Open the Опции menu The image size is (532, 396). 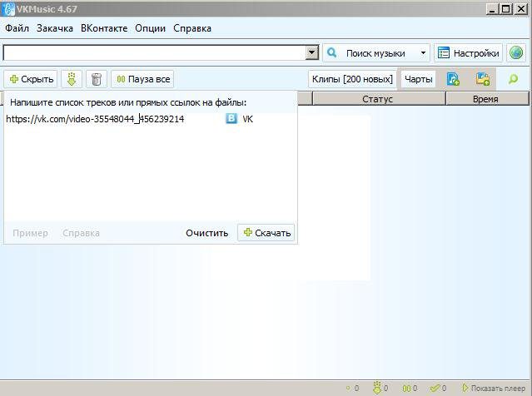coord(151,28)
